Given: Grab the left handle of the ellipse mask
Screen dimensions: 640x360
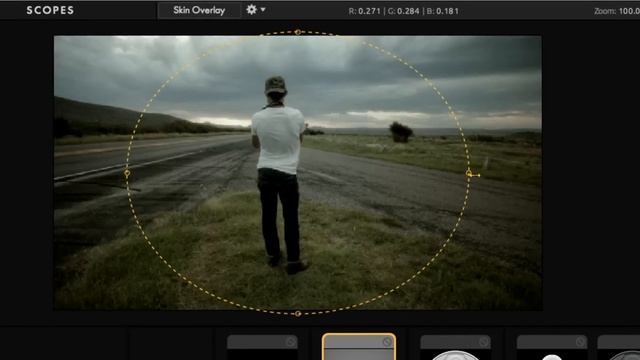Looking at the screenshot, I should coord(127,173).
